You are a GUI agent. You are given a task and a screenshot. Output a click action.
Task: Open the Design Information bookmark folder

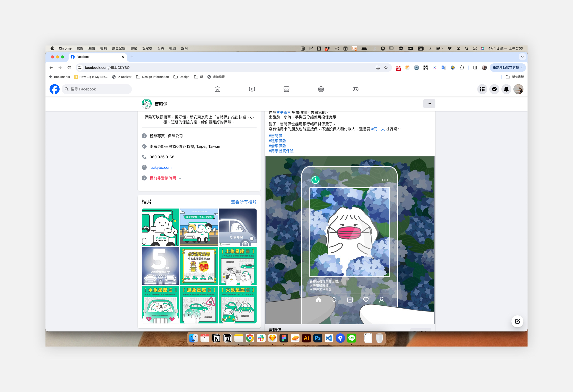[x=153, y=77]
